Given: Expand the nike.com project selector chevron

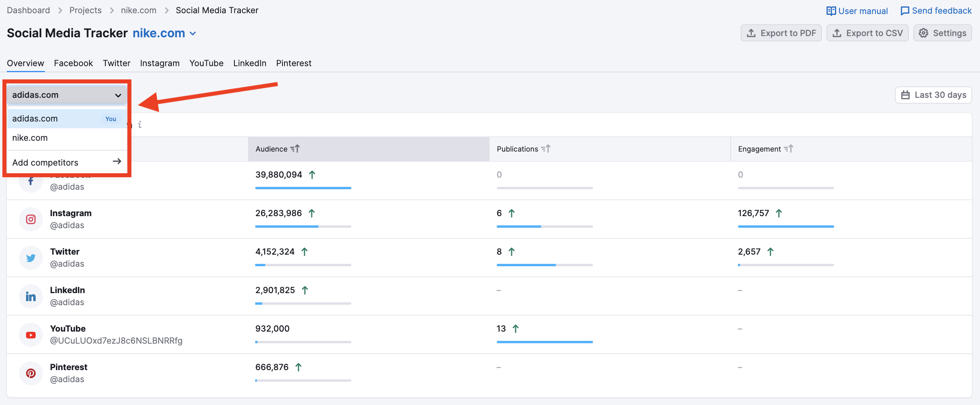Looking at the screenshot, I should (x=193, y=34).
